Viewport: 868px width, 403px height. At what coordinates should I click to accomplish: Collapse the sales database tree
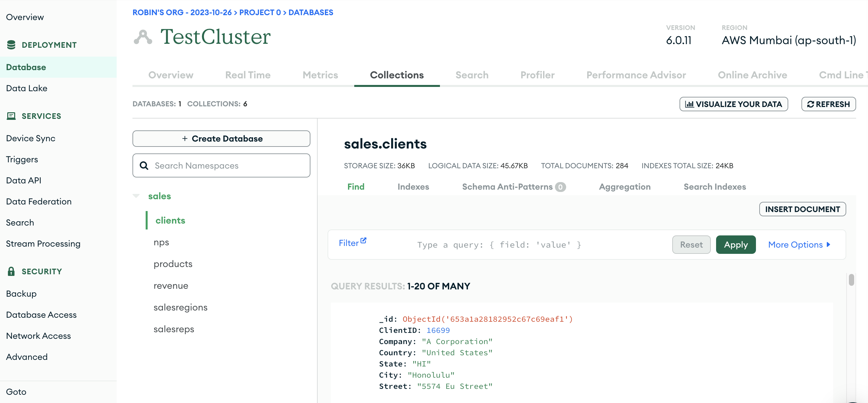pos(136,196)
